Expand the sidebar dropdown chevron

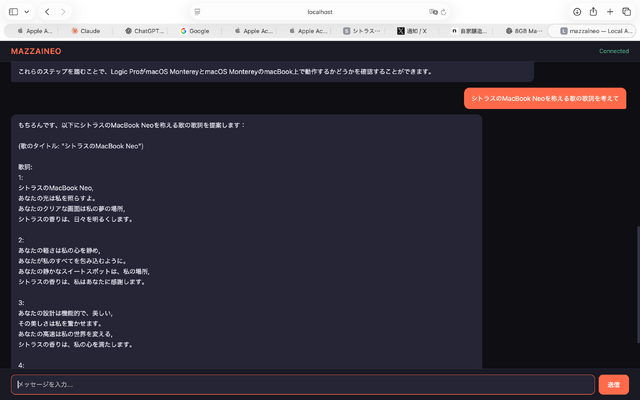pyautogui.click(x=27, y=11)
